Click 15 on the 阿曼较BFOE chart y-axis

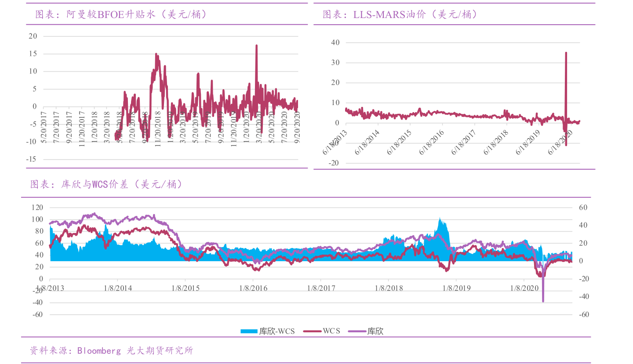(x=33, y=54)
